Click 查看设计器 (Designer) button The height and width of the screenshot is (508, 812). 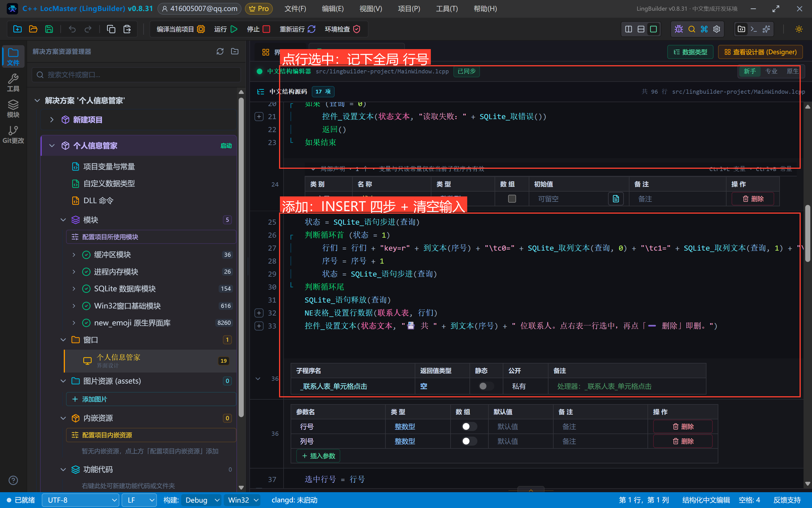tap(760, 52)
